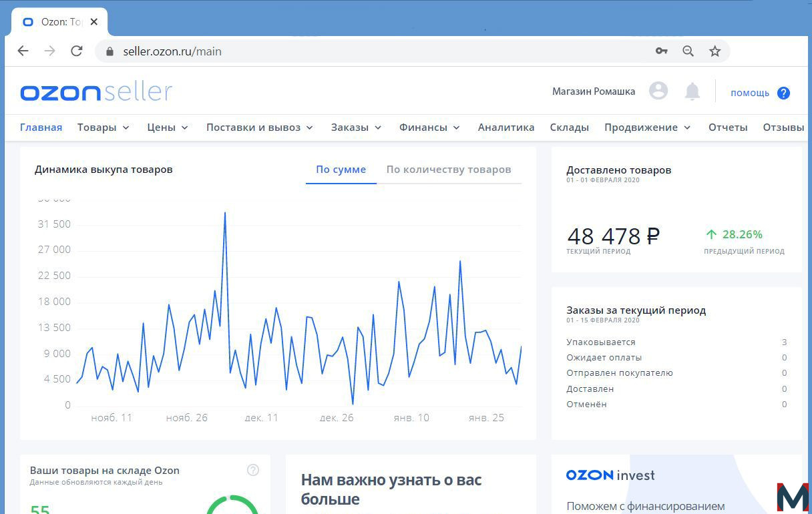Click the дек. 26 axis label
The width and height of the screenshot is (812, 514).
point(337,418)
